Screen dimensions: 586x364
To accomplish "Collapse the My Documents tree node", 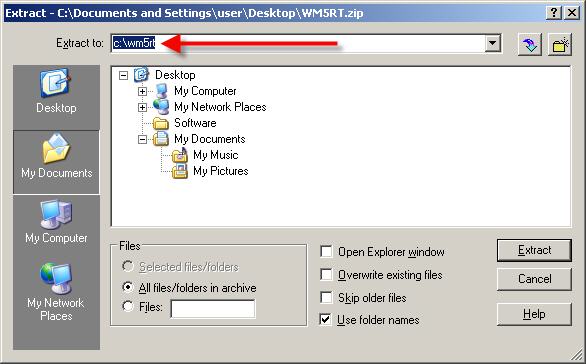I will [142, 139].
